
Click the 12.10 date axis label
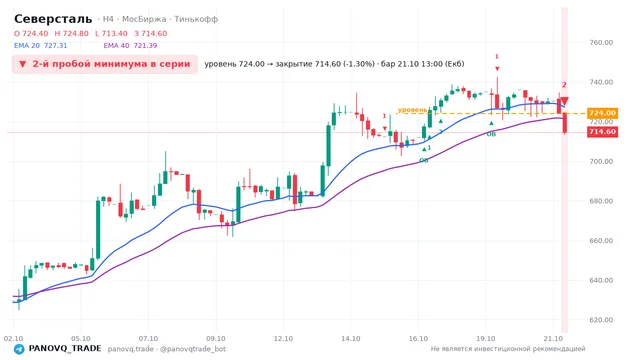click(x=283, y=338)
